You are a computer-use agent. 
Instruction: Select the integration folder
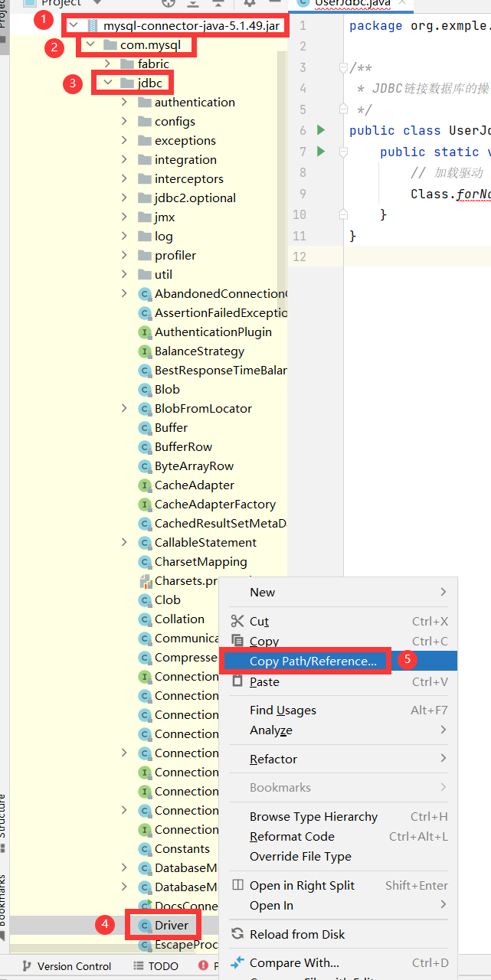185,159
